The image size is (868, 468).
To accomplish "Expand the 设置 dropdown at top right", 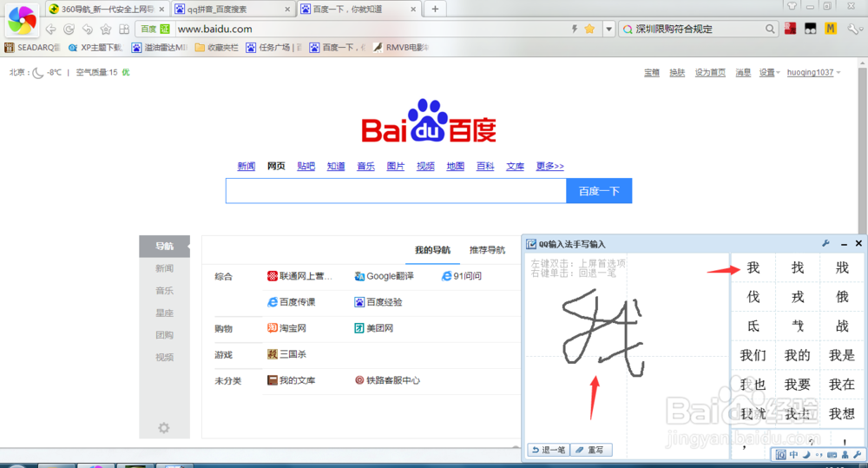I will point(769,73).
